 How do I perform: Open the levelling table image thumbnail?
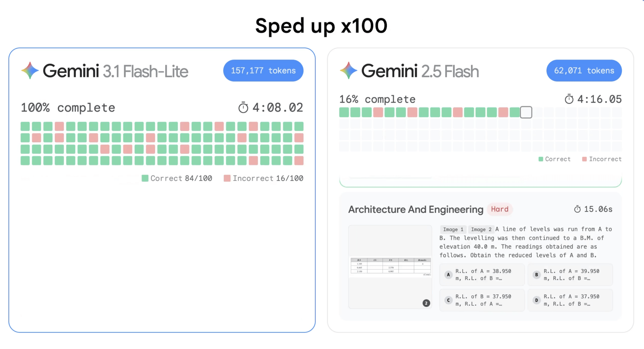click(x=390, y=267)
